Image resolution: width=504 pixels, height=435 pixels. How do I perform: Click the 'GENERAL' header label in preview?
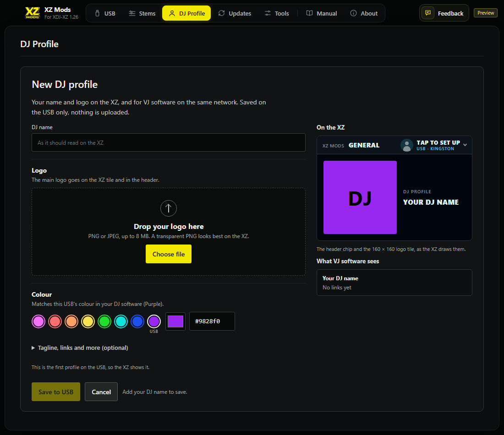[x=364, y=145]
